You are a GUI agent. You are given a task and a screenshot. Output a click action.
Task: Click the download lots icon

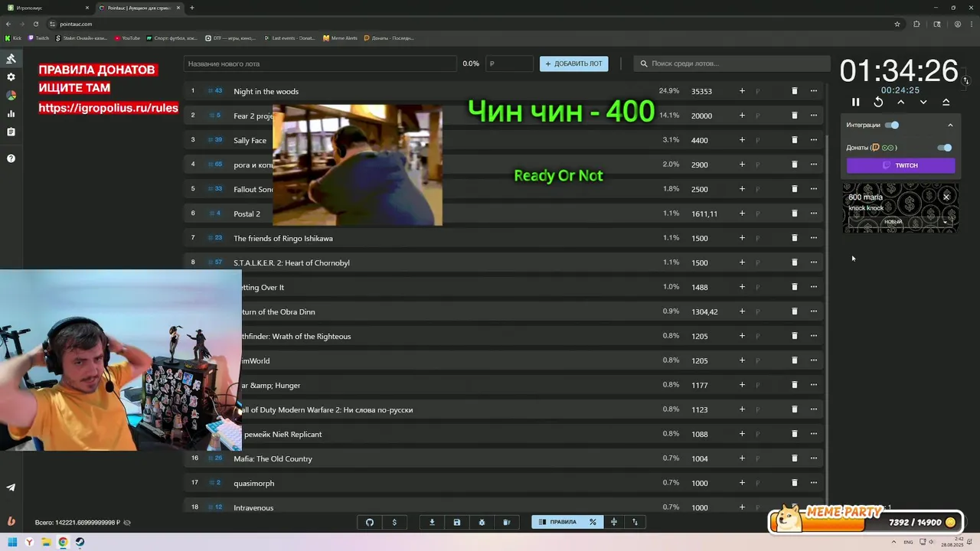432,522
